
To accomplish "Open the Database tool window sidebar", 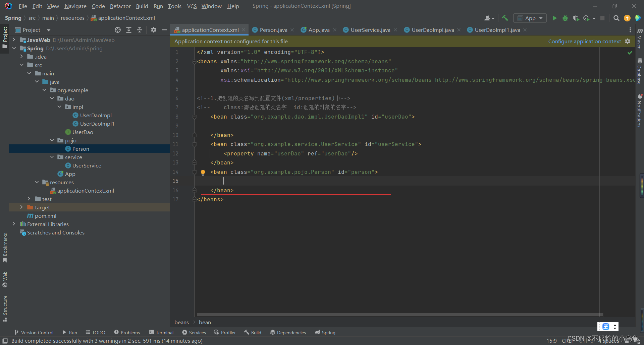I will [x=640, y=71].
